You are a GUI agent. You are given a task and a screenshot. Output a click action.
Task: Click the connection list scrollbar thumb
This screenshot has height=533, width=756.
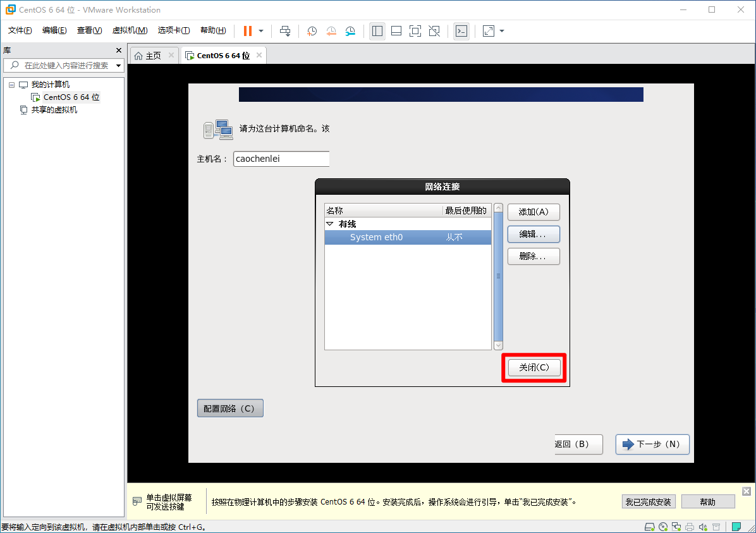tap(499, 276)
